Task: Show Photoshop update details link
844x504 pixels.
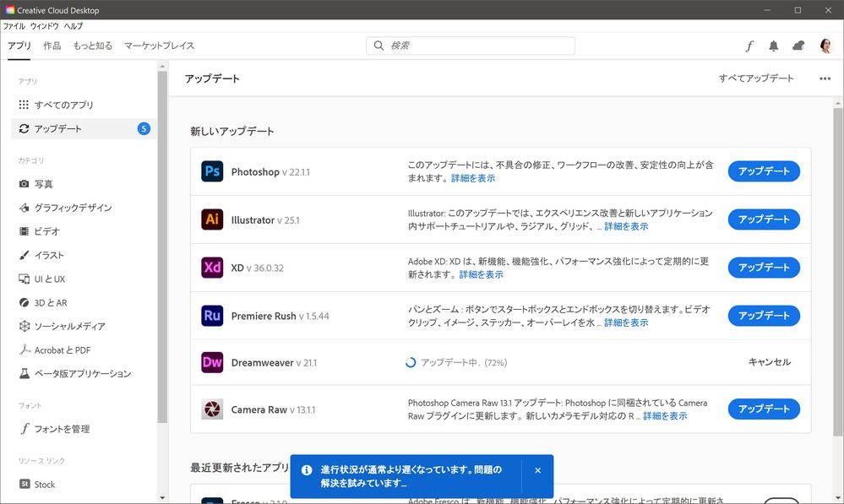Action: 473,178
